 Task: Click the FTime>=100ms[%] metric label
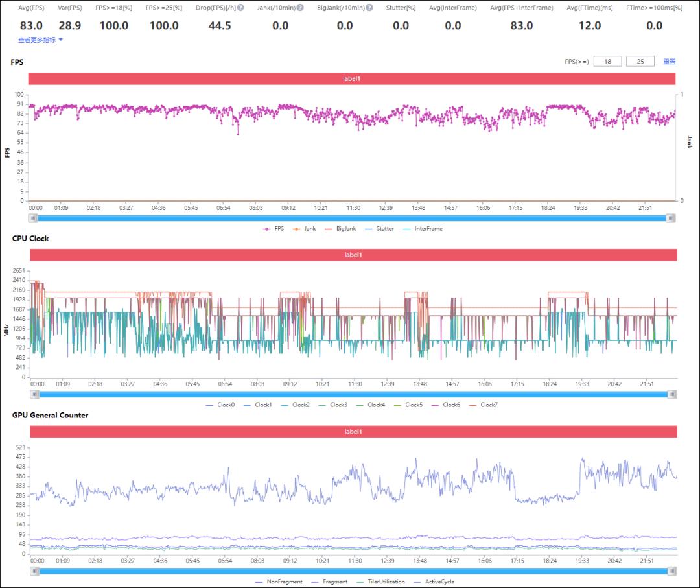(x=654, y=8)
